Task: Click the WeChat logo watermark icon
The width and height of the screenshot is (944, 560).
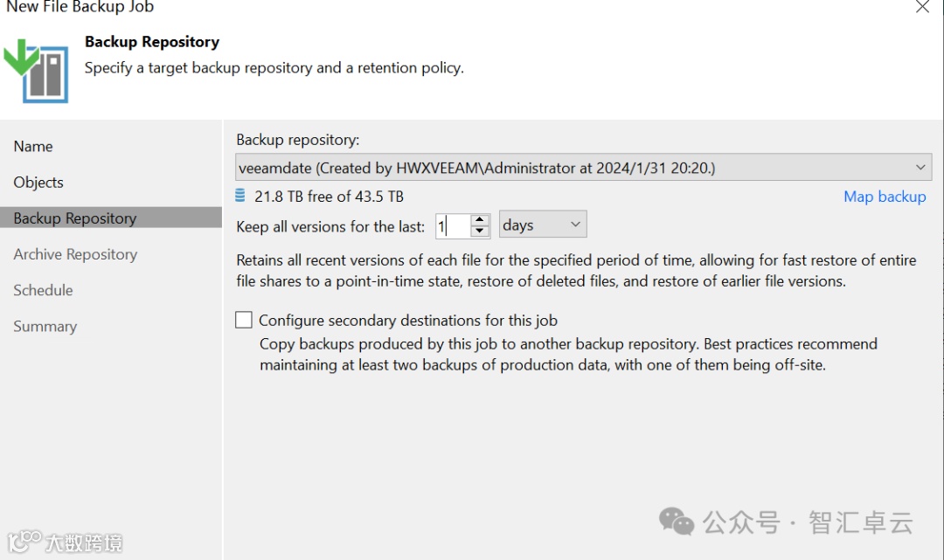Action: [x=677, y=522]
